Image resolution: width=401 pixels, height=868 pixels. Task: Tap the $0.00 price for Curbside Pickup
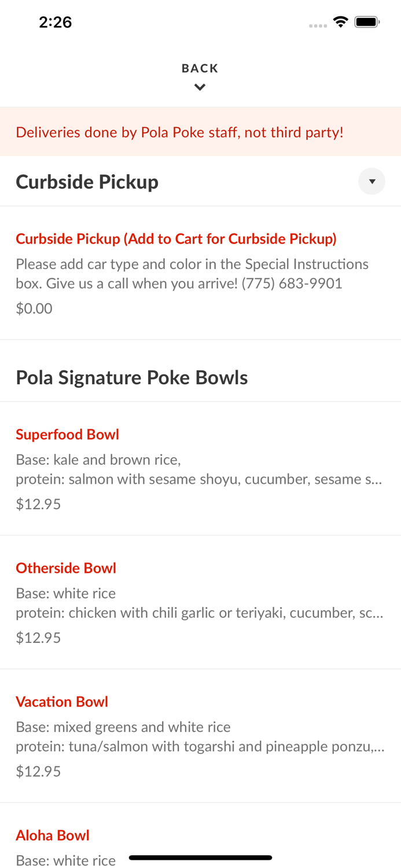(34, 308)
